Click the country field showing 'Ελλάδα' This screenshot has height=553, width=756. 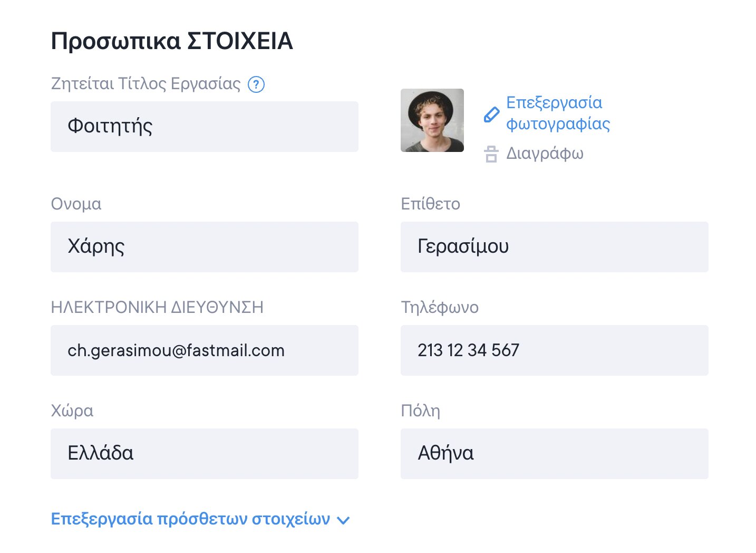tap(205, 454)
